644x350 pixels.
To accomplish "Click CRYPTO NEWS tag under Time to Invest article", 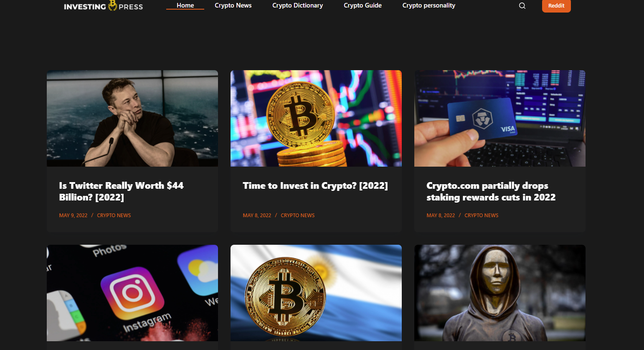I will (298, 216).
